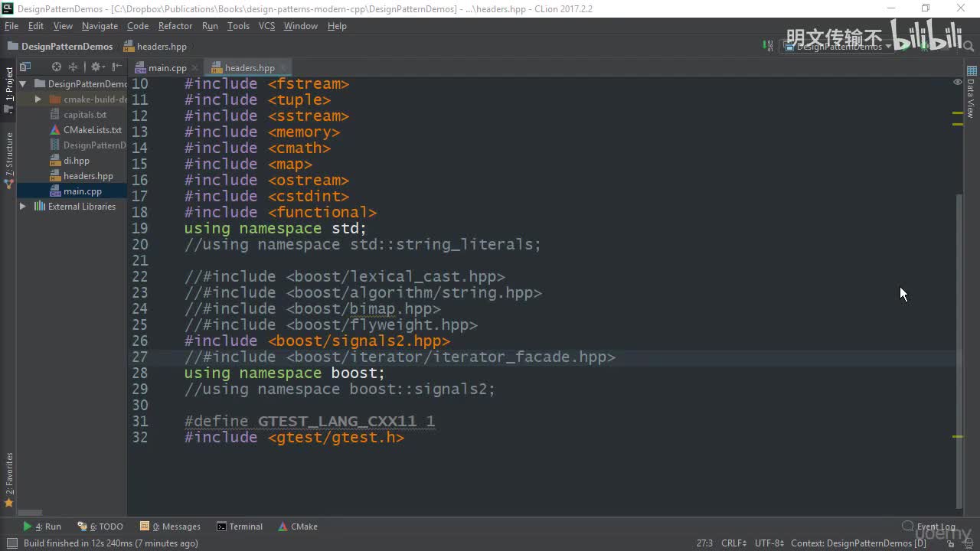Open the Window menu
This screenshot has width=980, height=551.
(301, 26)
